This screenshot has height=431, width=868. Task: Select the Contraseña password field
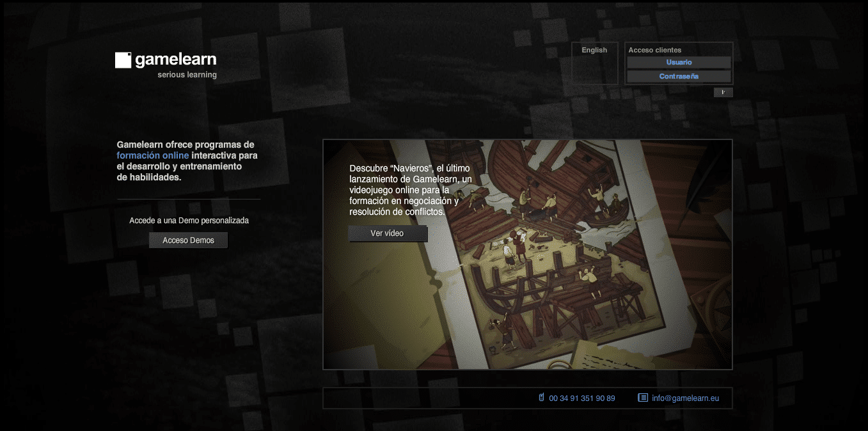click(x=678, y=76)
